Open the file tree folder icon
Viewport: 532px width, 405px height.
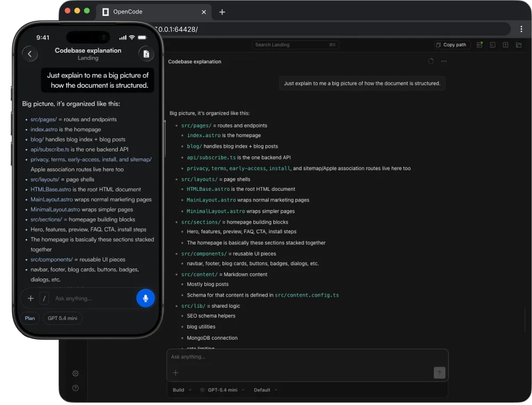tap(518, 45)
